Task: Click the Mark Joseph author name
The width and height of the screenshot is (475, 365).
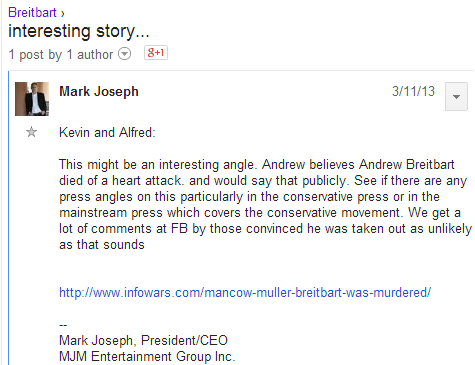Action: coord(99,91)
